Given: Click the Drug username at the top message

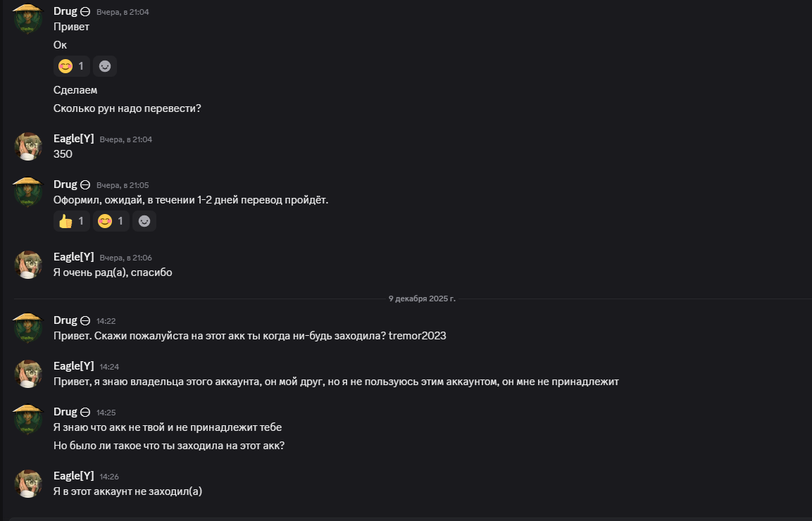Looking at the screenshot, I should 65,11.
